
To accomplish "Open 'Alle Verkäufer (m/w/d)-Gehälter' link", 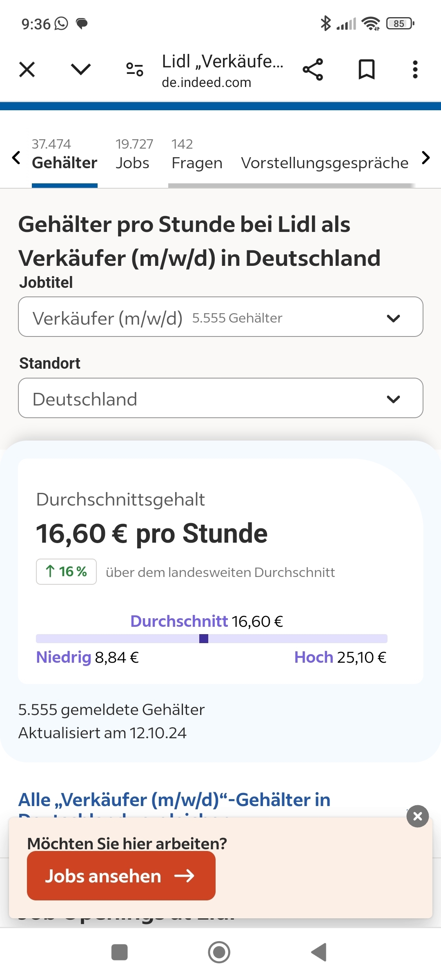I will click(174, 800).
